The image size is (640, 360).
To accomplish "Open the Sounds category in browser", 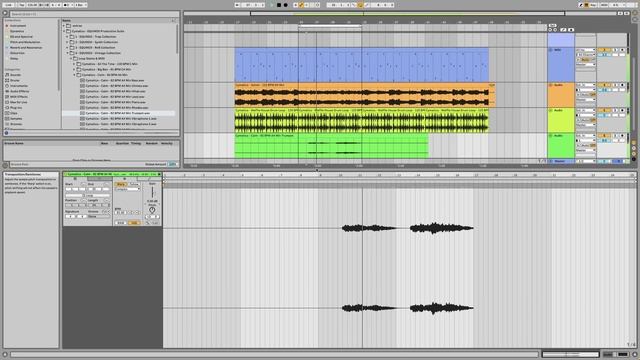I will click(x=16, y=75).
